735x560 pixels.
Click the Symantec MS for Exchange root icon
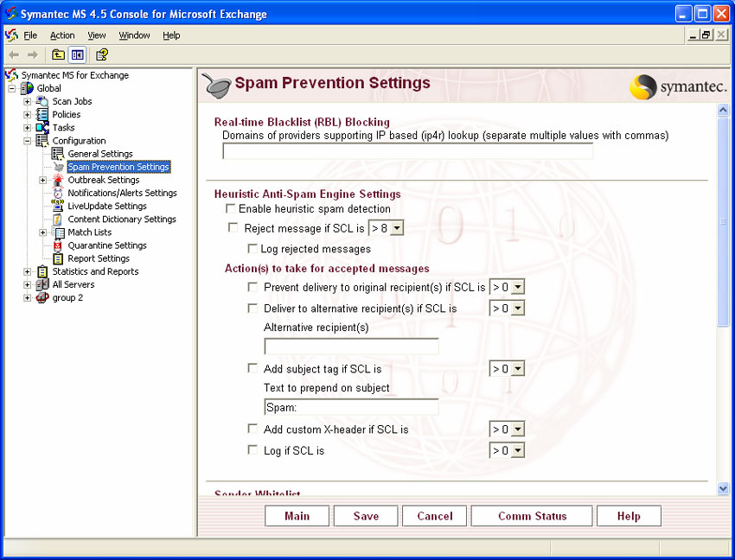point(11,75)
